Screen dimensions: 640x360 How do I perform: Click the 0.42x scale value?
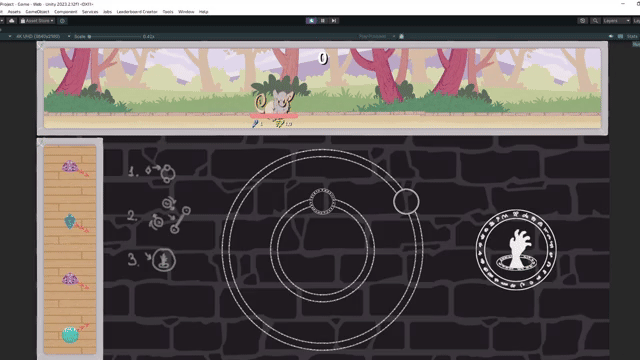[x=149, y=36]
